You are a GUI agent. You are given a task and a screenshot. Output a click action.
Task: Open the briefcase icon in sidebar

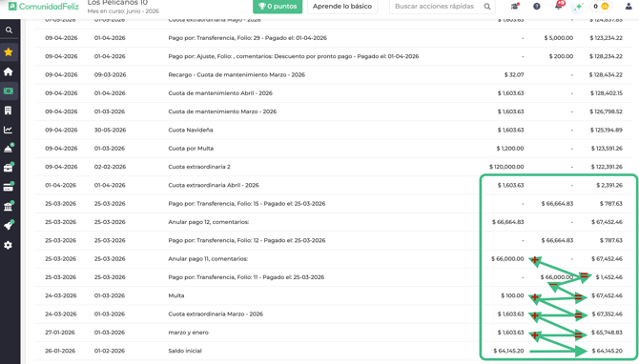click(9, 168)
